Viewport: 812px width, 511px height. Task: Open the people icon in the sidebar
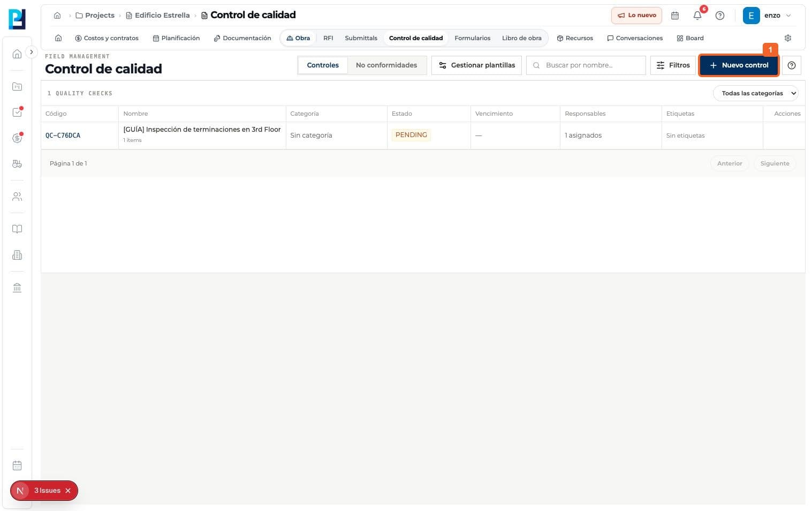coord(17,197)
